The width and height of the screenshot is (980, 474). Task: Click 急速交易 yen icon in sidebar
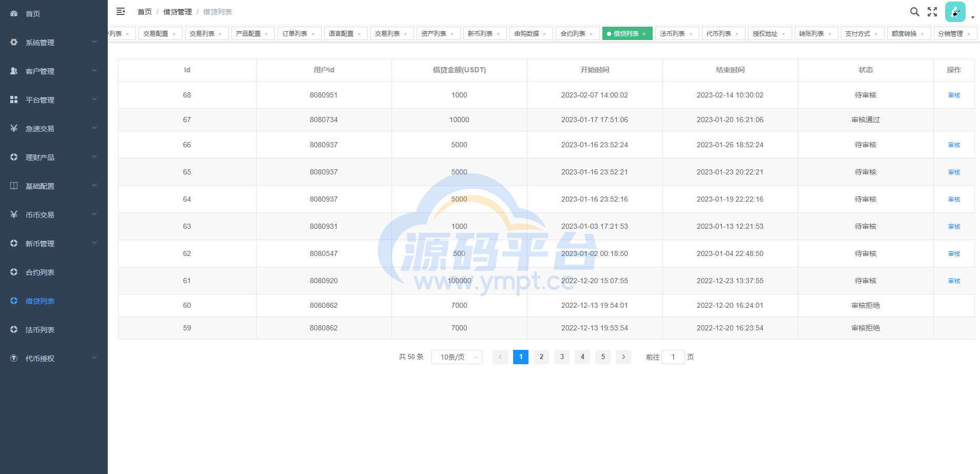(x=14, y=129)
